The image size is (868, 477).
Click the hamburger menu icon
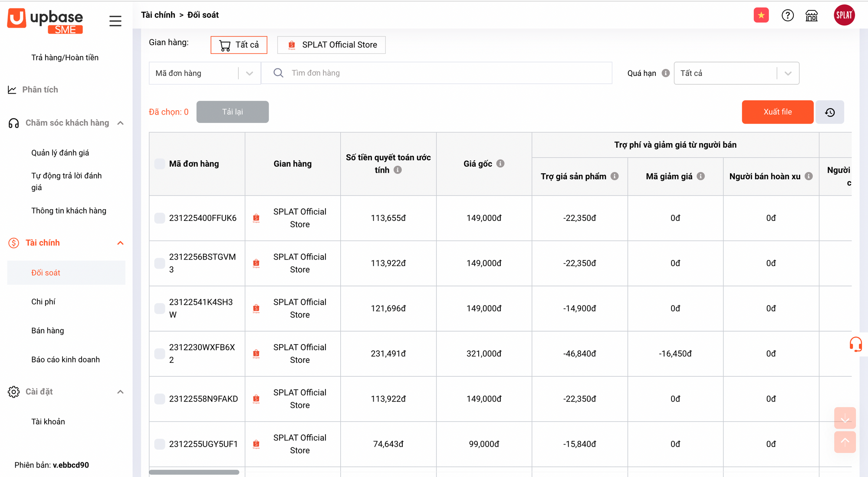point(115,21)
